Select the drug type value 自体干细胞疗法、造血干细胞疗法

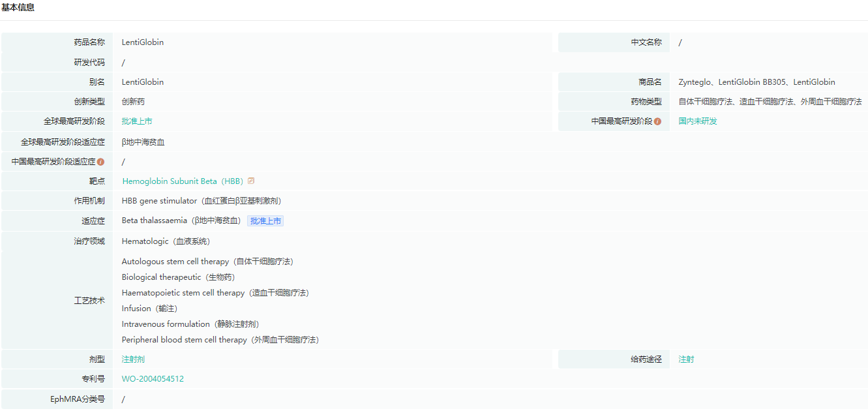coord(770,102)
